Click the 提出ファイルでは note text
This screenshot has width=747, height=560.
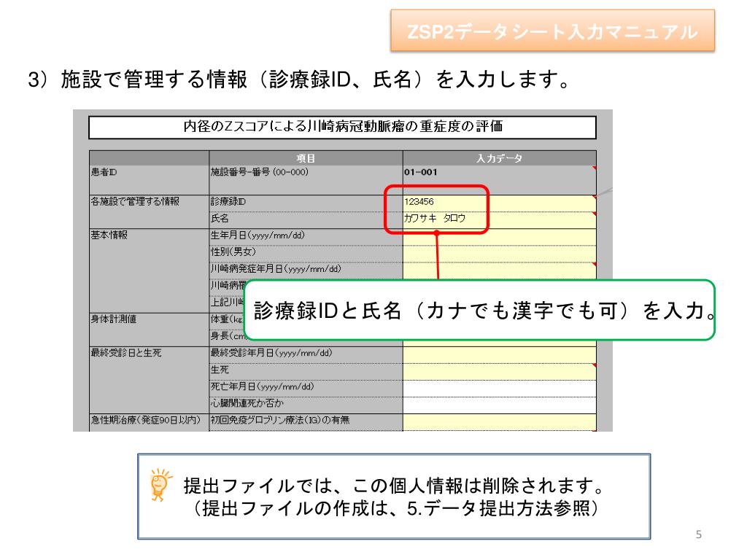click(x=393, y=486)
